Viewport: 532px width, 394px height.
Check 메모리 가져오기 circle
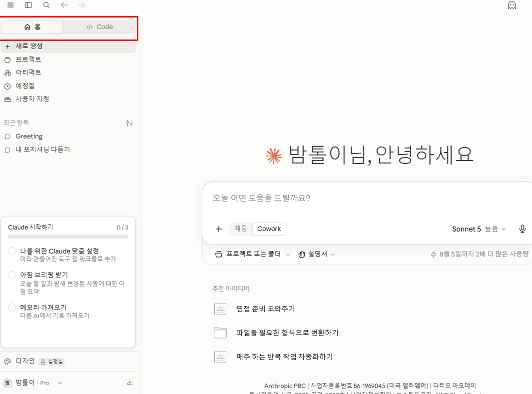coord(12,307)
